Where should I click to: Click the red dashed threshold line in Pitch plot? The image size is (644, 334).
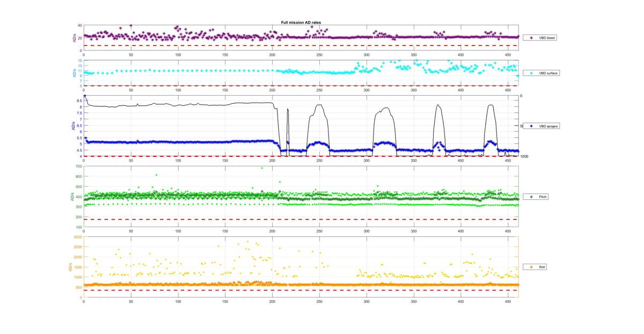pyautogui.click(x=301, y=219)
